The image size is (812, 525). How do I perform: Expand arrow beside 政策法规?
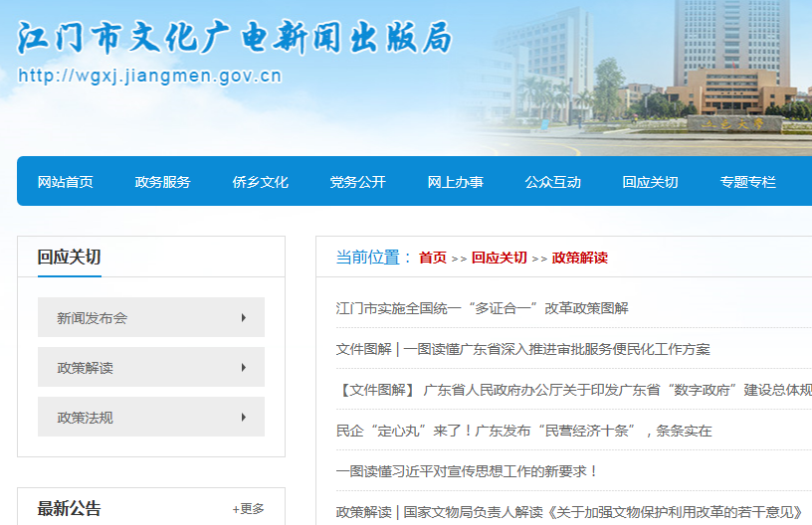(243, 418)
